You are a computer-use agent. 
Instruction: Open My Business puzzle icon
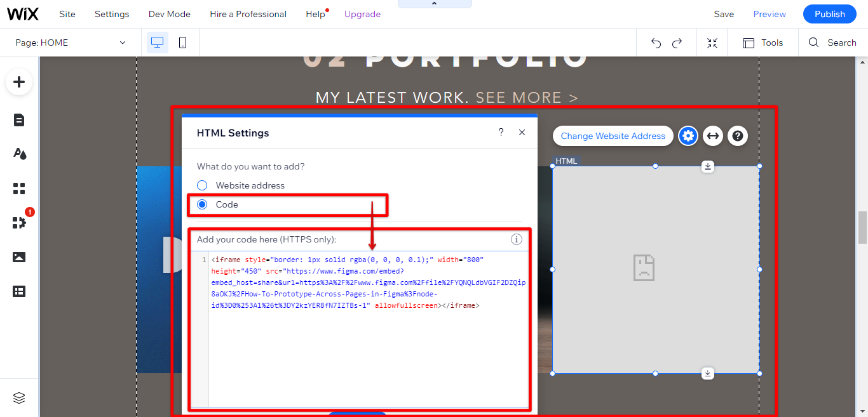click(x=19, y=222)
